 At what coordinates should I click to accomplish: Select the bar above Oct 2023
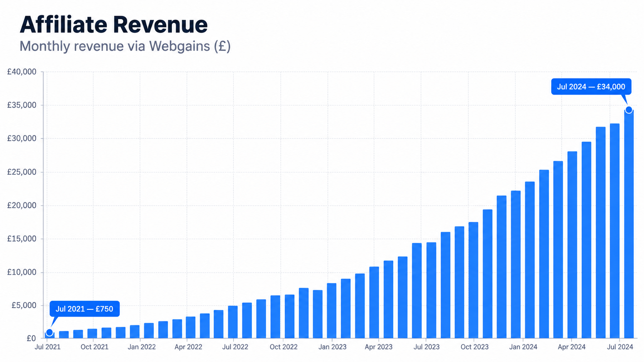(x=473, y=280)
